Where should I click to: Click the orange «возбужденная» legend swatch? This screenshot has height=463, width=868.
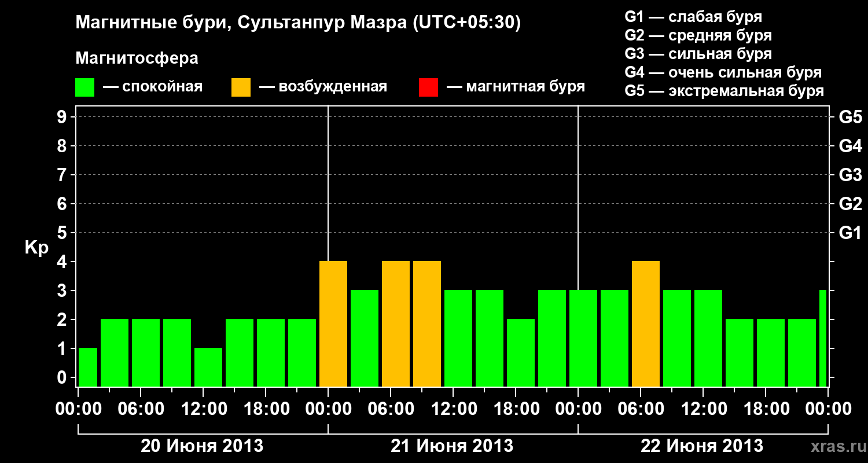tap(241, 87)
